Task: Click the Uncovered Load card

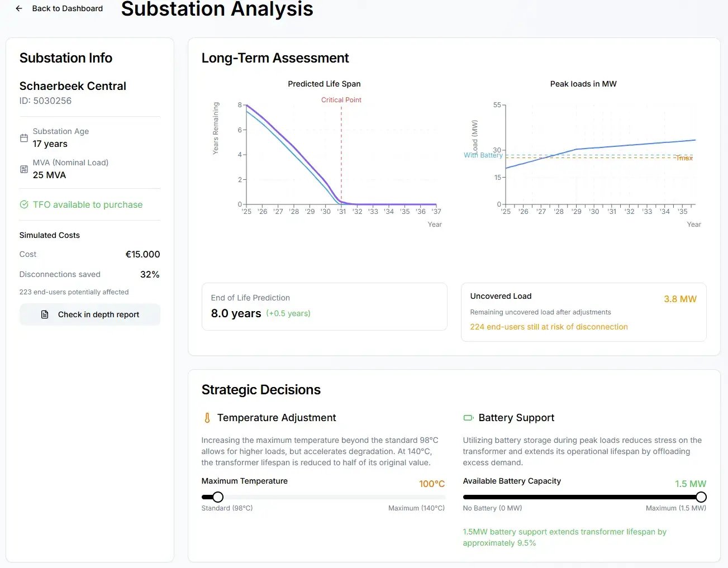Action: click(583, 312)
